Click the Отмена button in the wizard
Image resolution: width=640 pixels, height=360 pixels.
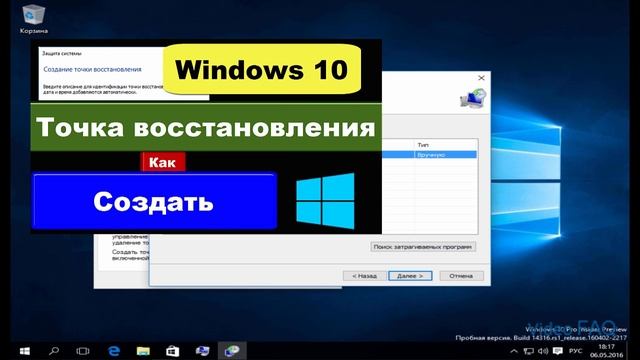[461, 276]
